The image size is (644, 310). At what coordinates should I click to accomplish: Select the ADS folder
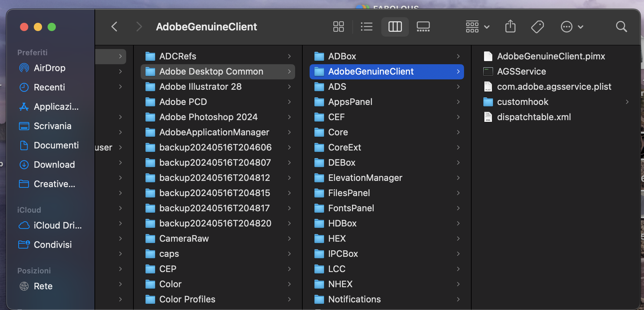point(387,87)
